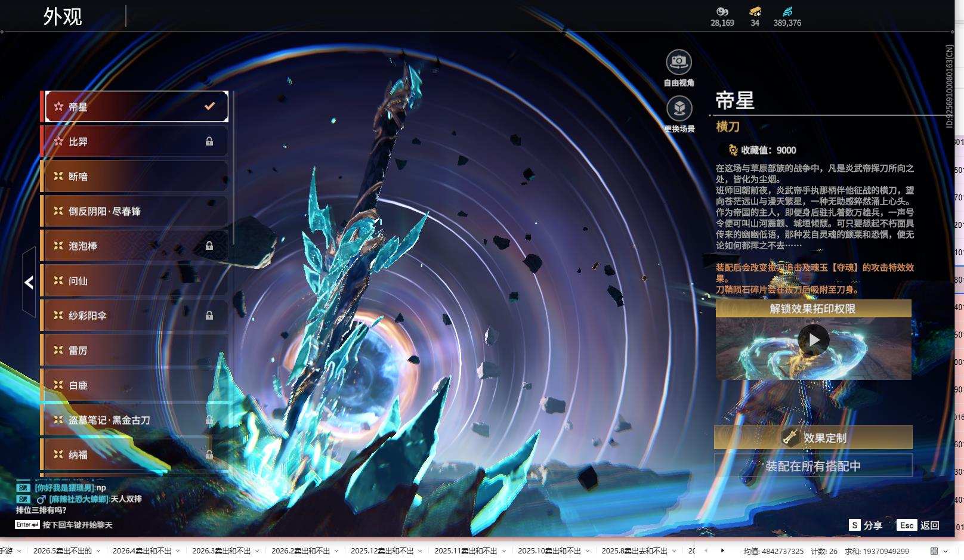Image resolution: width=964 pixels, height=560 pixels.
Task: Click the lock icon on 纱彩阳伞
Action: click(209, 315)
